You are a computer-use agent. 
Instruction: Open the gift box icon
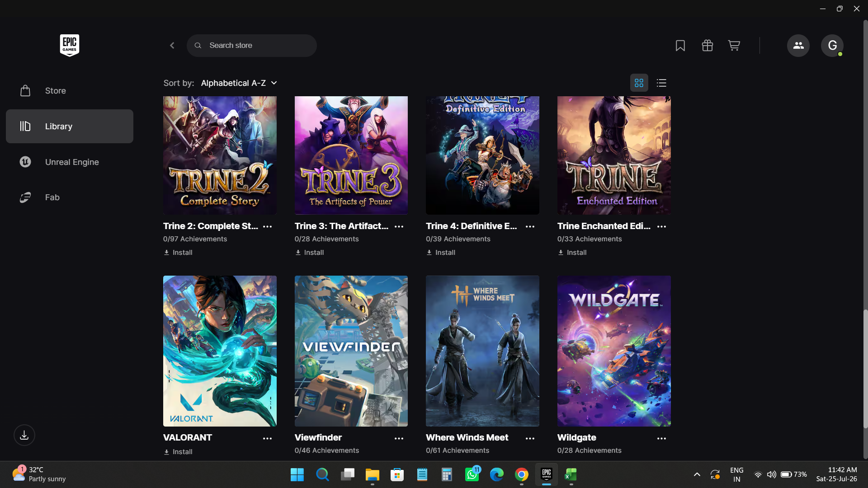point(708,46)
